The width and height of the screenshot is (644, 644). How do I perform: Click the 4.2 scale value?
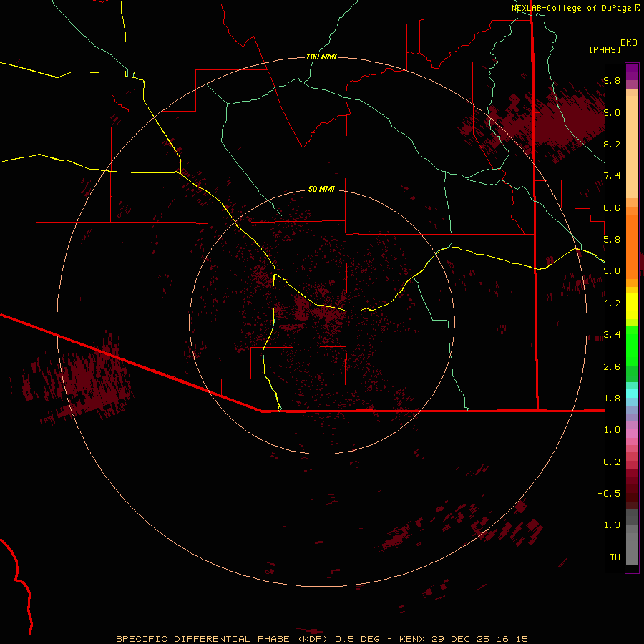click(x=612, y=303)
